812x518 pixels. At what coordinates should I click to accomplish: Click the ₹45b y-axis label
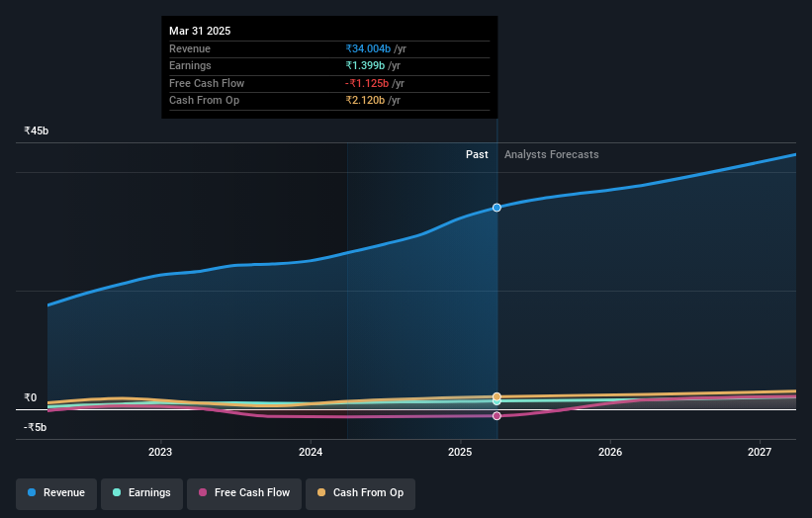[x=37, y=130]
